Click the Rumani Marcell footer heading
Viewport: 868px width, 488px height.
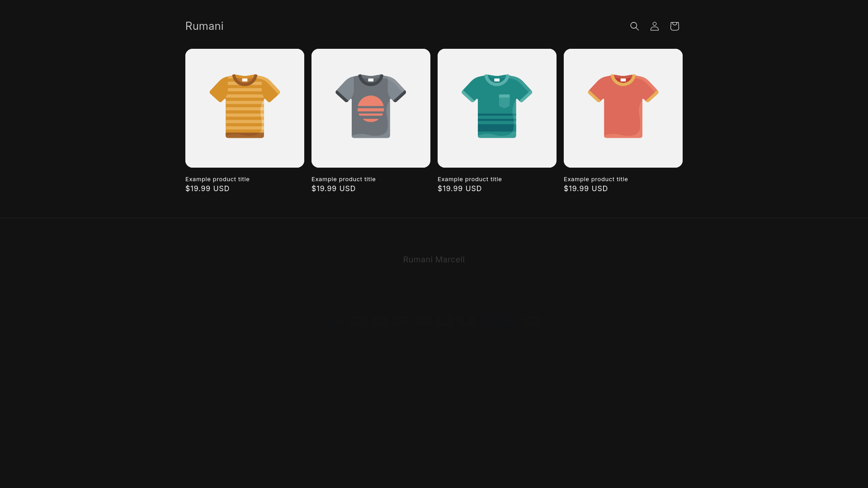click(x=434, y=259)
